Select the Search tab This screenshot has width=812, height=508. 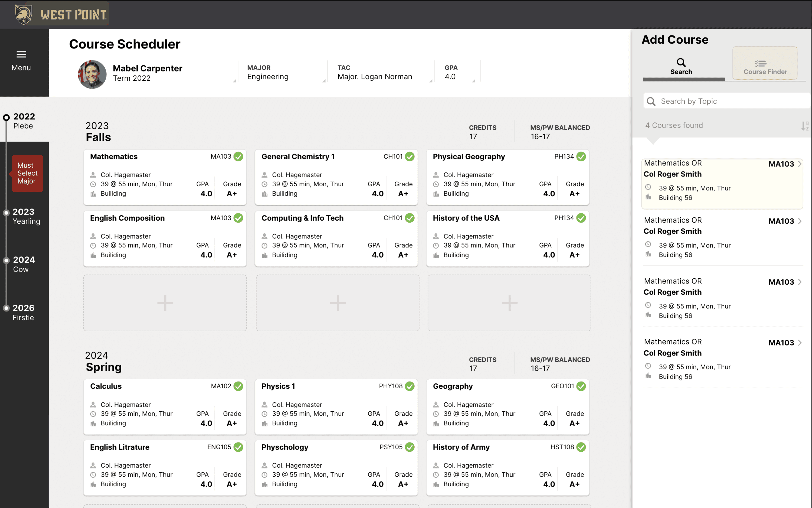pyautogui.click(x=681, y=71)
